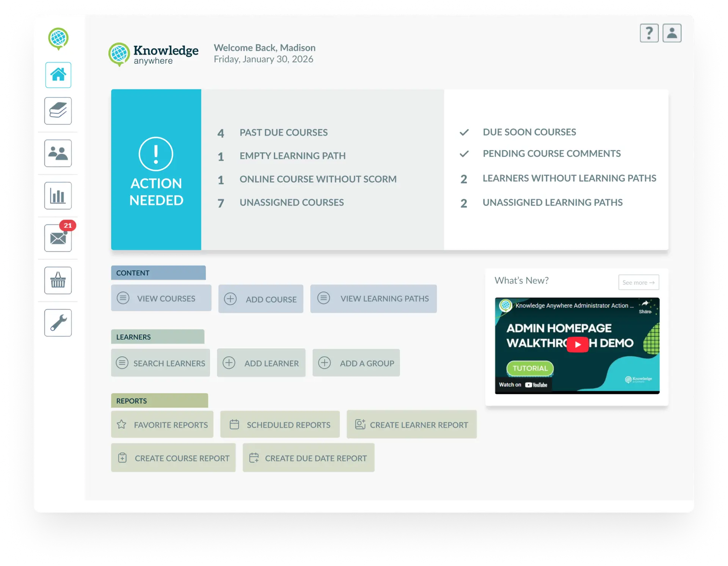Open the Learners people icon

[58, 153]
